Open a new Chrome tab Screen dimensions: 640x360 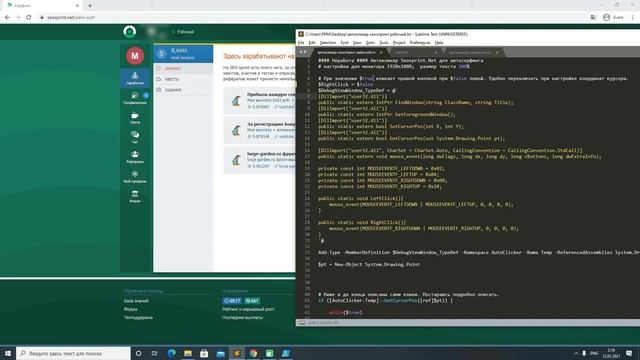click(90, 6)
